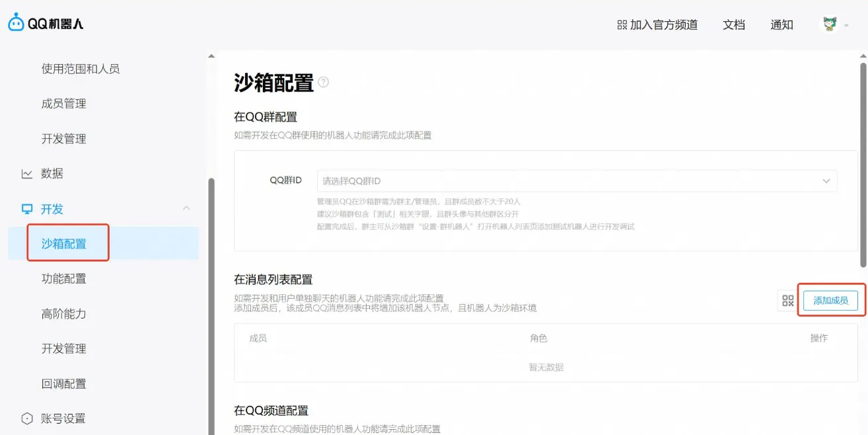The height and width of the screenshot is (435, 868).
Task: Collapse the 开发 section chevron
Action: pos(186,208)
